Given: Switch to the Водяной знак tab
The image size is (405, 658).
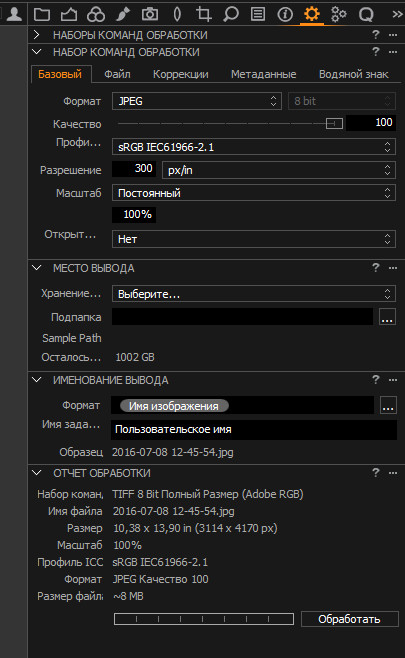Looking at the screenshot, I should [x=353, y=74].
